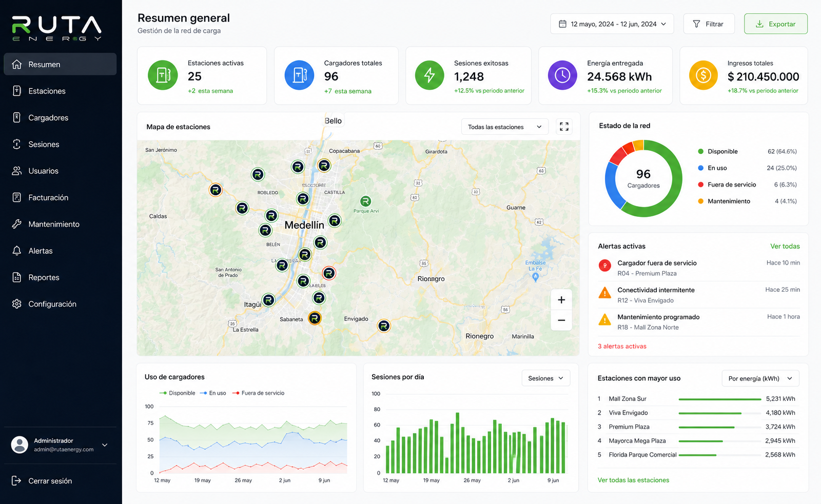Click the Reportes document icon
Screen dimensions: 821x504
(x=17, y=277)
